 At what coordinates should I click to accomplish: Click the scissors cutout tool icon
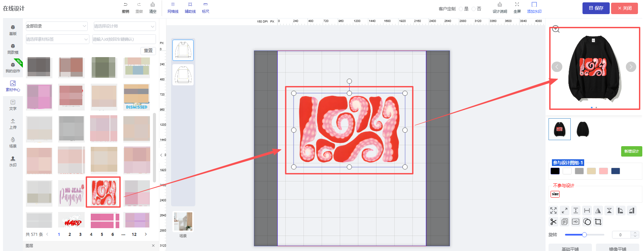[x=553, y=222]
